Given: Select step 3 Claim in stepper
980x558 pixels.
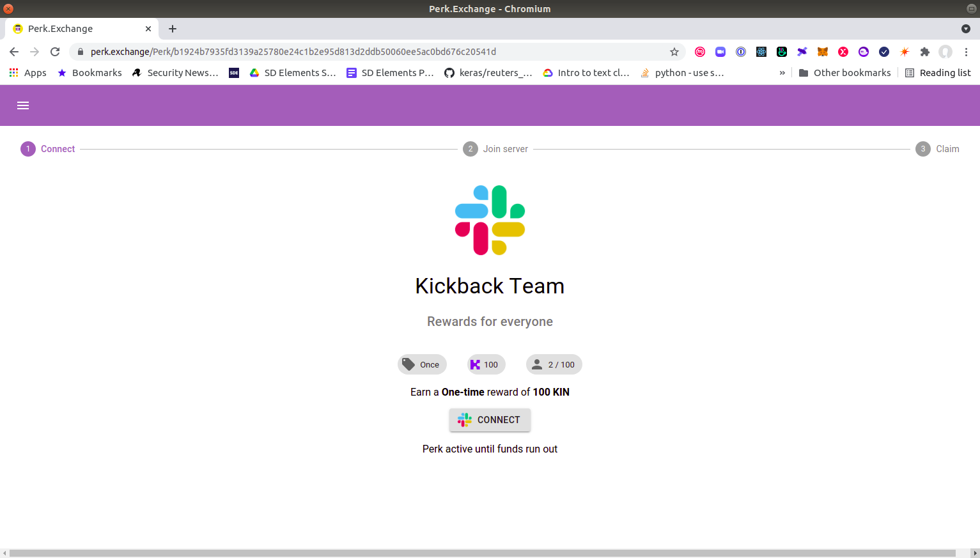Looking at the screenshot, I should pyautogui.click(x=937, y=149).
